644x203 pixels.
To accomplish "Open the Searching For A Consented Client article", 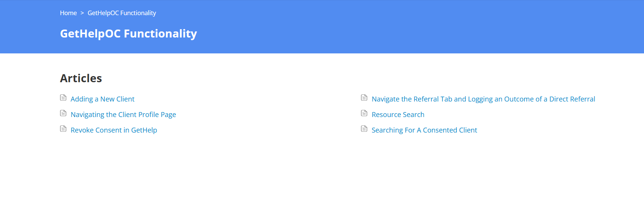I will (x=424, y=130).
